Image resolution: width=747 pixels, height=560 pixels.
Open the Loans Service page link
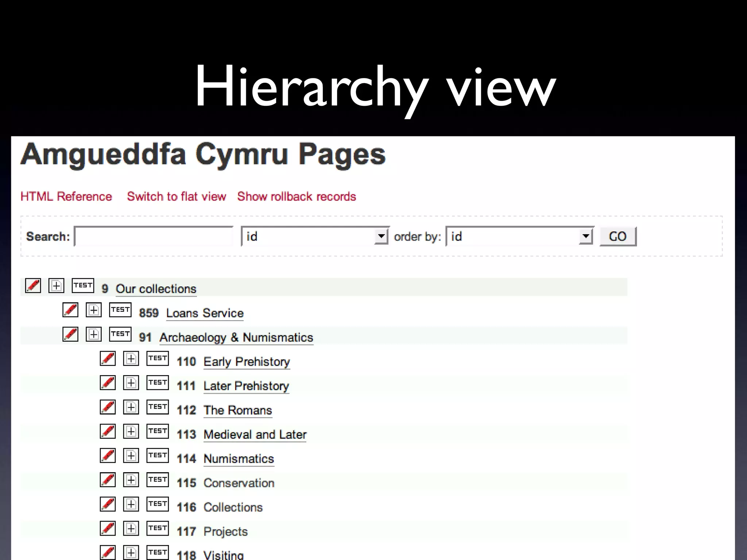(x=205, y=313)
